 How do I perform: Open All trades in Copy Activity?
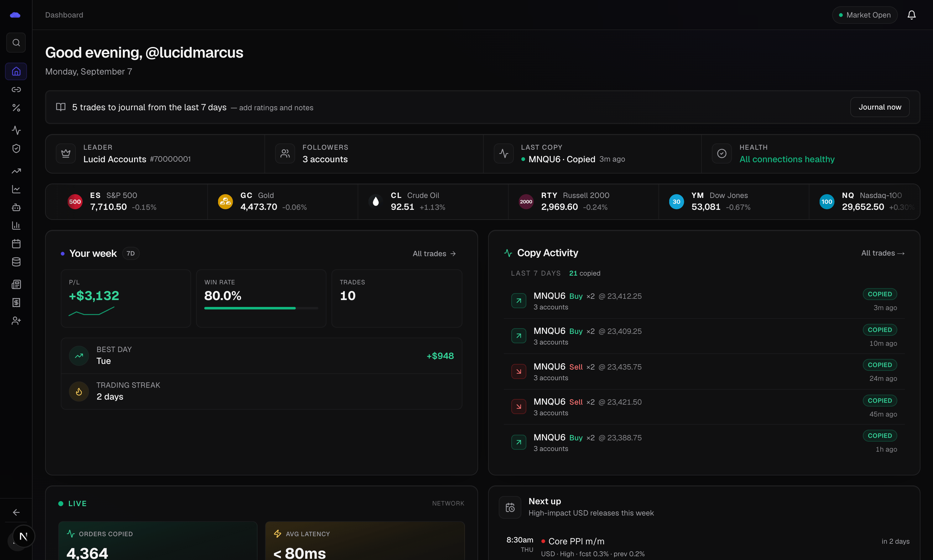[x=883, y=253]
